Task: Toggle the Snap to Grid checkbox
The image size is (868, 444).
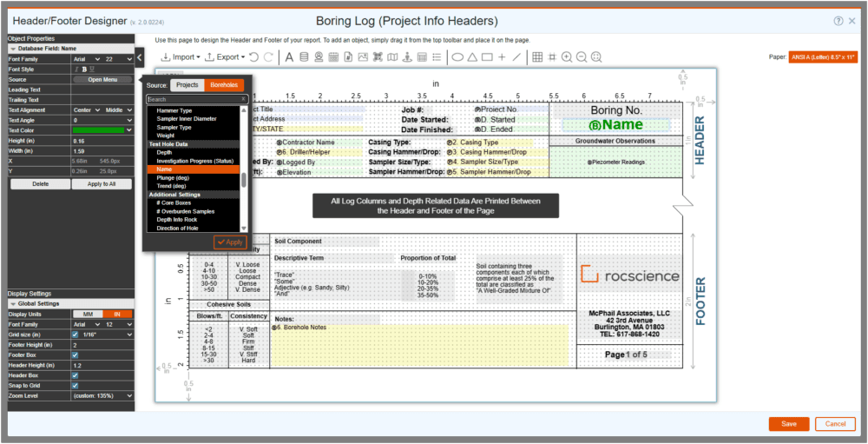Action: [x=76, y=385]
